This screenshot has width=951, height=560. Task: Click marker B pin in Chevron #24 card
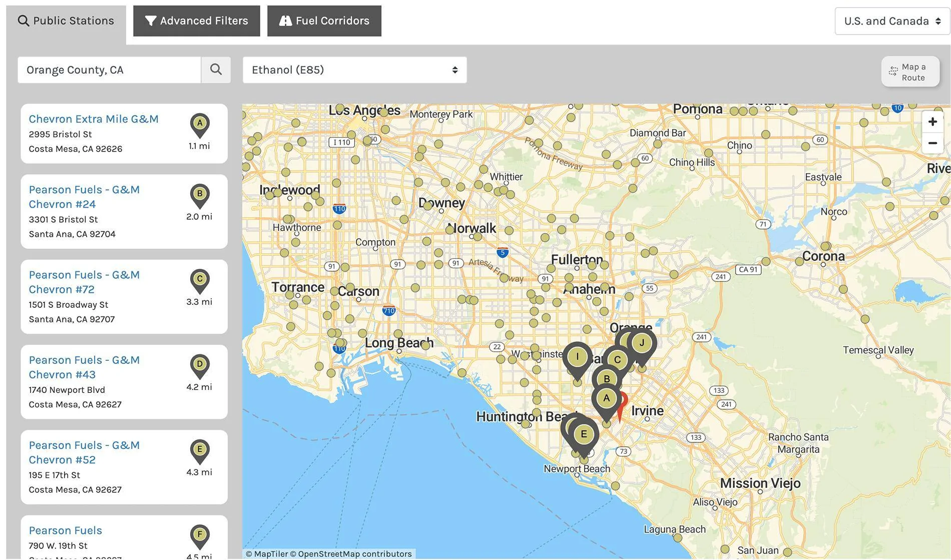[200, 196]
